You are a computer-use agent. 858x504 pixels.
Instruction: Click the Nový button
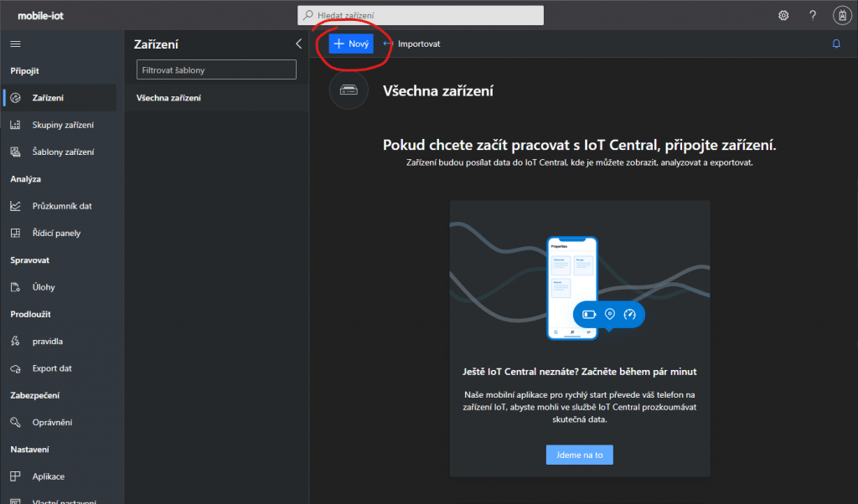point(351,44)
